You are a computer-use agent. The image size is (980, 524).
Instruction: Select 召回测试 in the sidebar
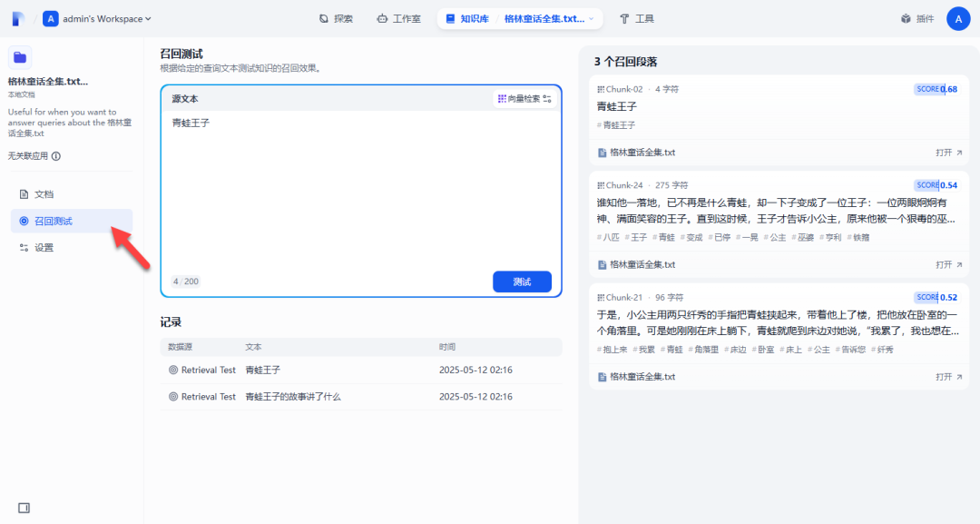pos(72,221)
